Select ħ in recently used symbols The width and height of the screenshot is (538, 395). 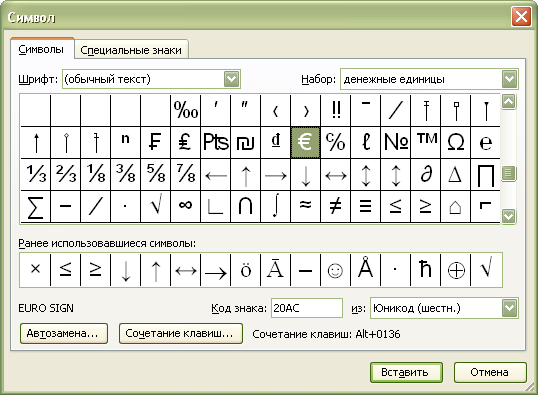(426, 270)
